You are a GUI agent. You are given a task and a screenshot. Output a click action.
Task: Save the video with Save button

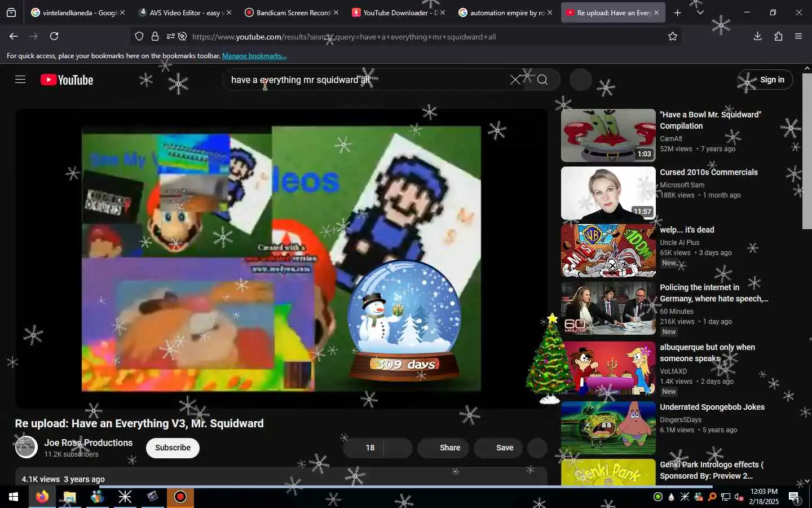[498, 448]
